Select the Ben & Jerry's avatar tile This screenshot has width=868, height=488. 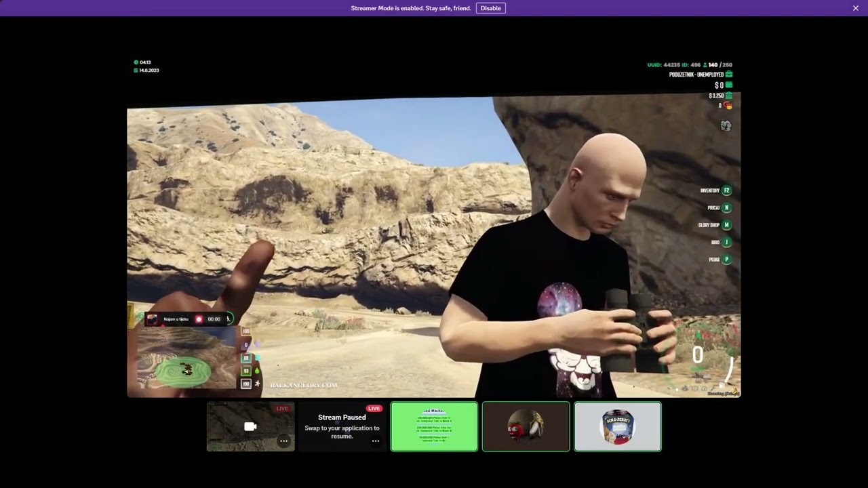[x=618, y=426]
